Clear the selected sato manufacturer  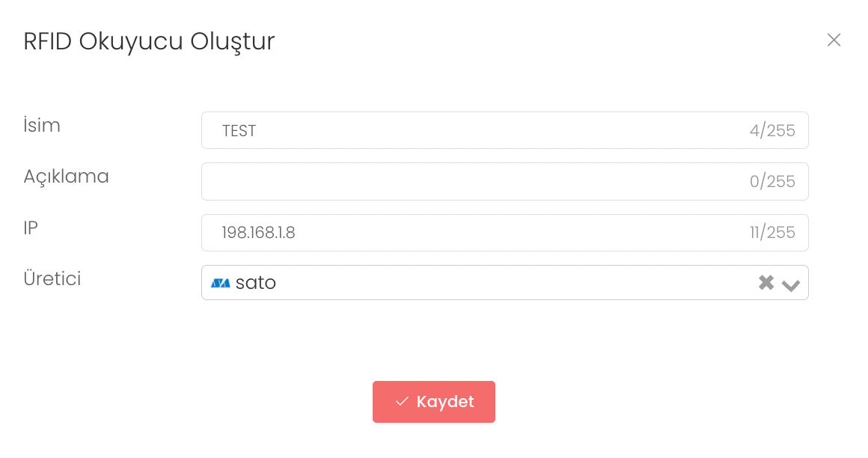coord(765,283)
